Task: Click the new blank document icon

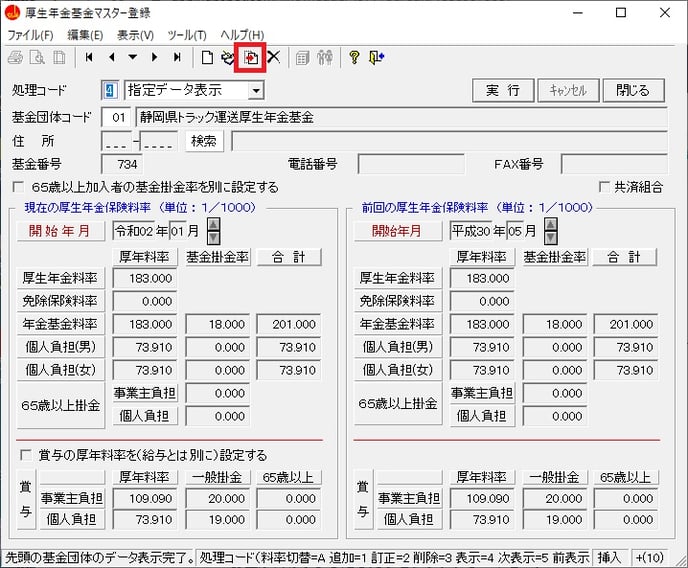Action: tap(207, 57)
